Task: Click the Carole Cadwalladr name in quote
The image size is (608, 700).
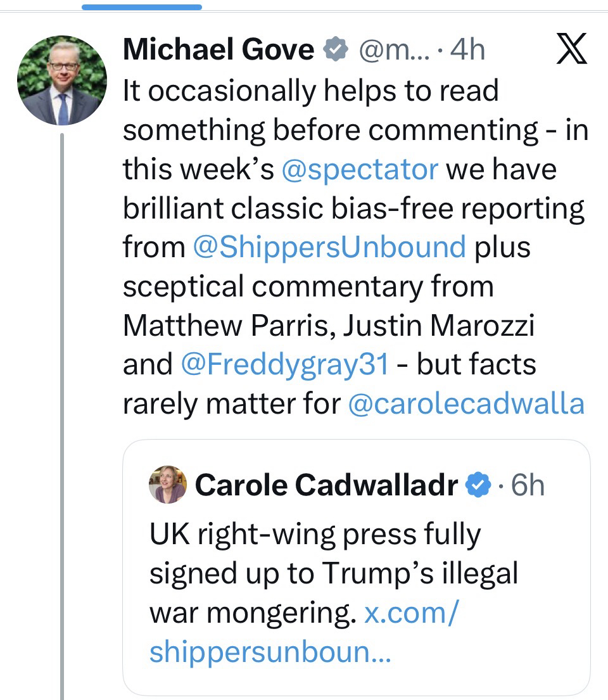Action: pyautogui.click(x=326, y=486)
